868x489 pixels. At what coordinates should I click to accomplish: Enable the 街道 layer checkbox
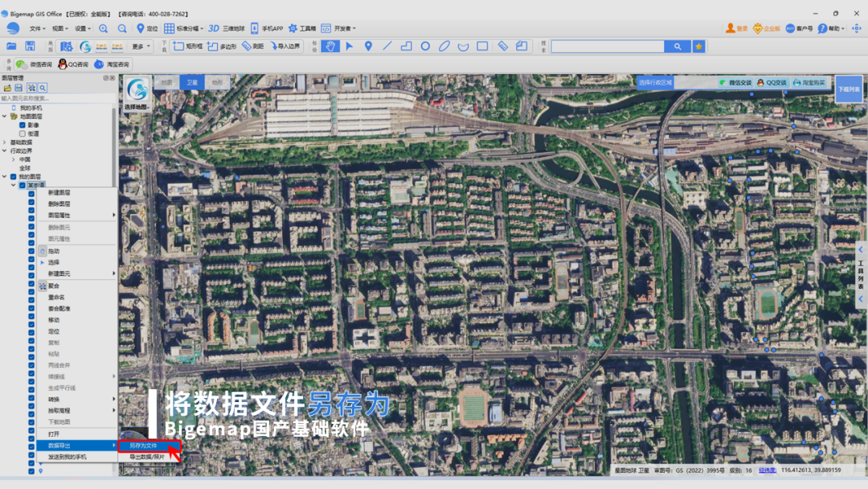coord(23,134)
